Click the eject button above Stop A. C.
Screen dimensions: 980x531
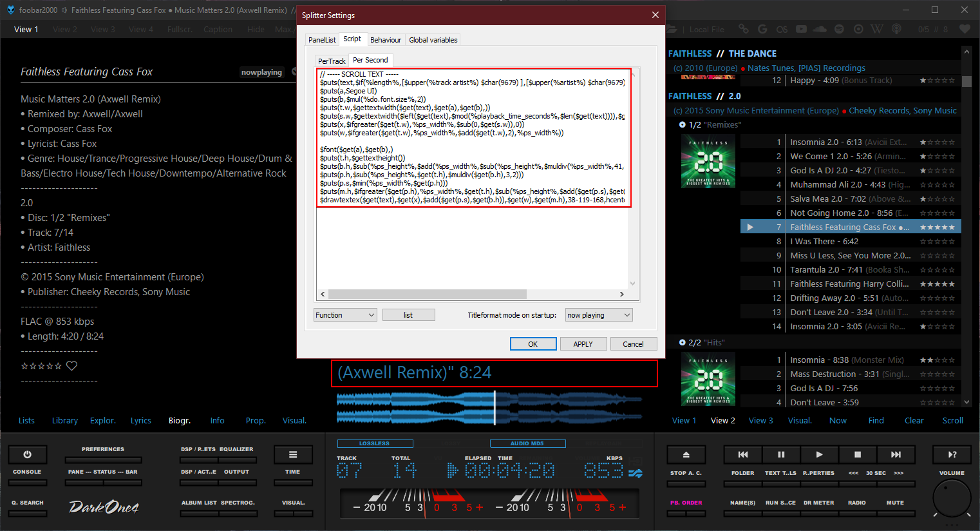pos(686,454)
